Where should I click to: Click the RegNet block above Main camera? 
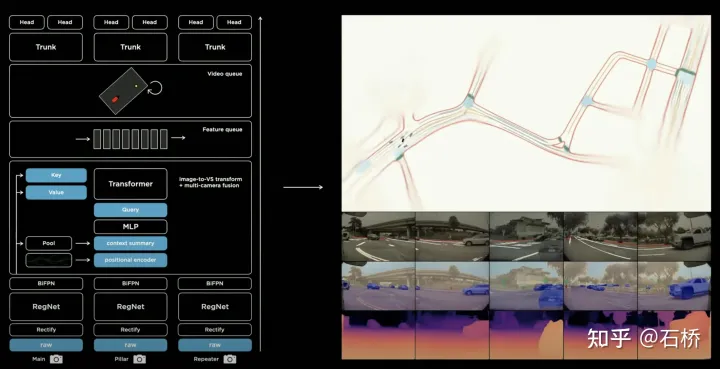(46, 307)
